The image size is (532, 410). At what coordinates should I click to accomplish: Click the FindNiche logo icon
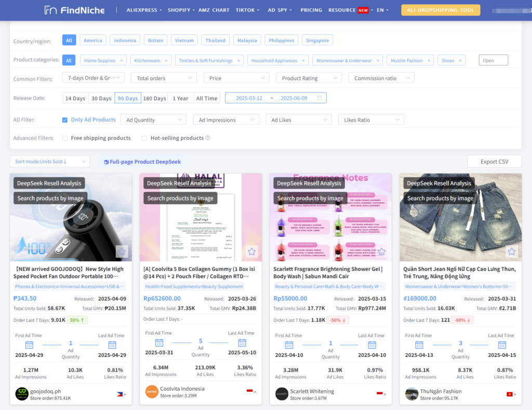[50, 10]
